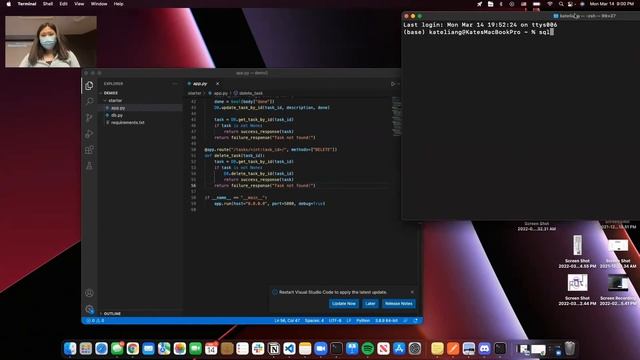640x360 pixels.
Task: Run Python file via editor play icon
Action: (393, 84)
